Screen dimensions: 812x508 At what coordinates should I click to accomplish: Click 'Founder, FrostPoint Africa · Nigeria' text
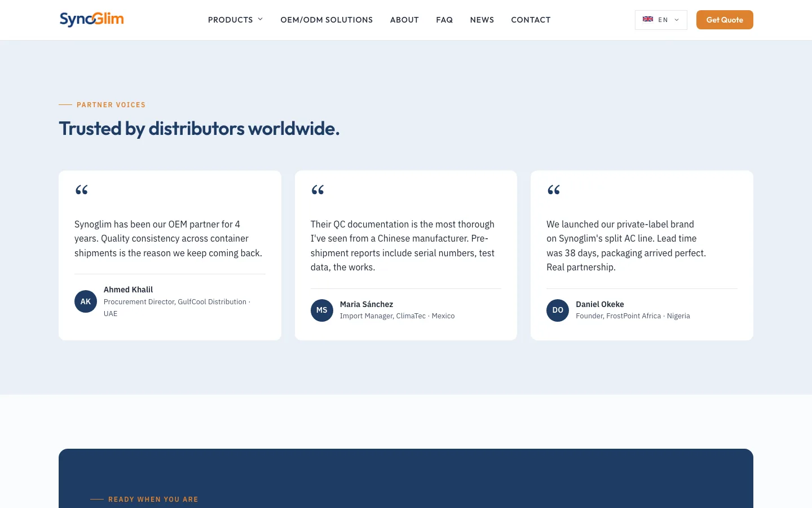click(x=633, y=316)
